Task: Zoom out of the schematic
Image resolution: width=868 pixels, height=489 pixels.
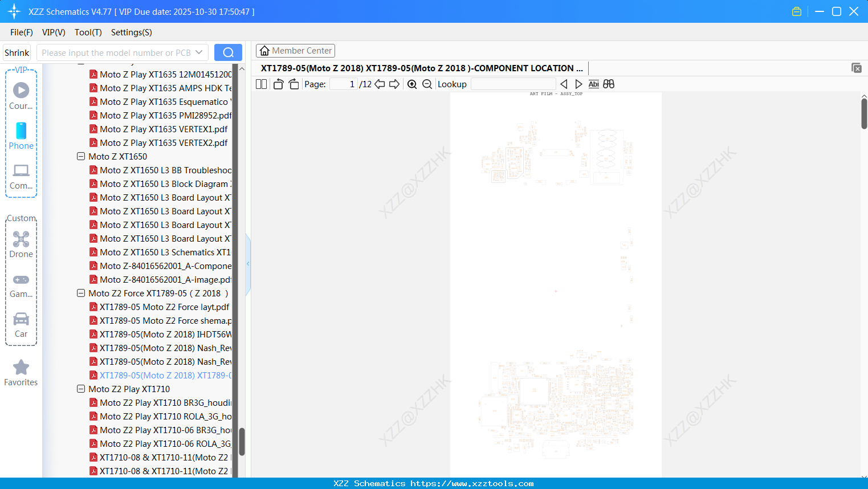Action: point(427,84)
